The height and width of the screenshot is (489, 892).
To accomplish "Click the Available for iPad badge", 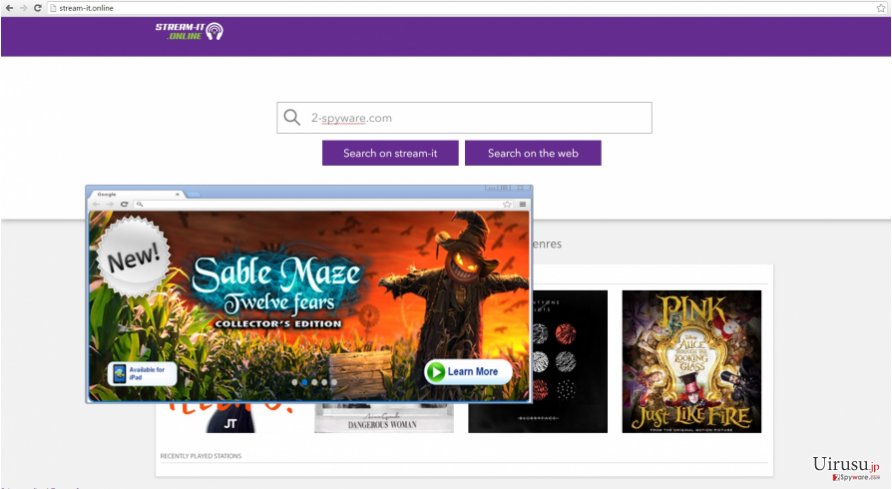I will click(143, 373).
